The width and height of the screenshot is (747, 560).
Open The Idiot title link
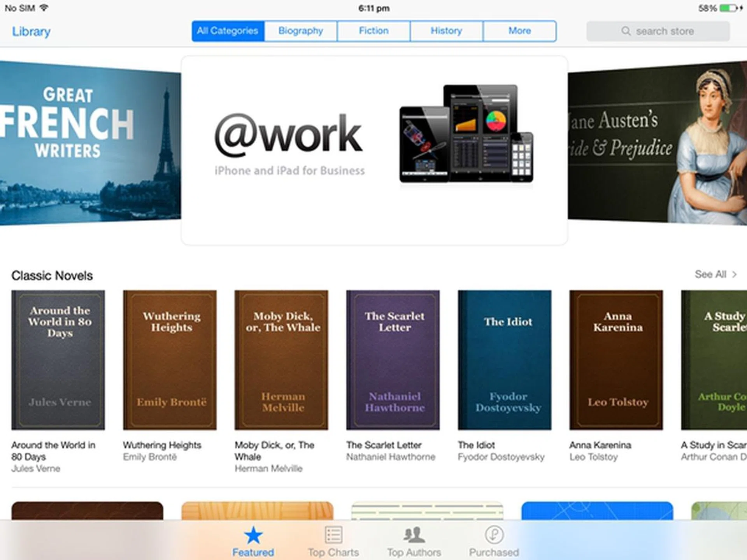point(476,445)
